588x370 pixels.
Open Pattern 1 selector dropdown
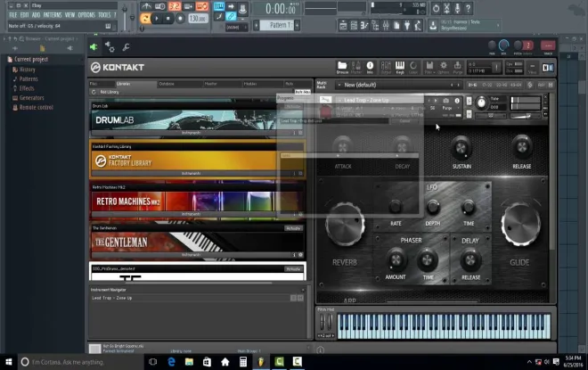point(278,25)
